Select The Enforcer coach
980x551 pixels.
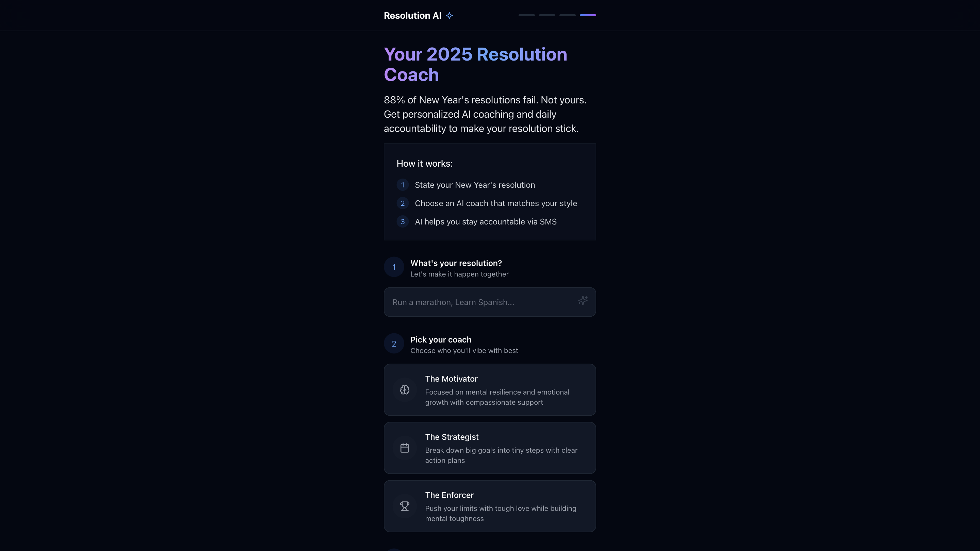point(490,506)
